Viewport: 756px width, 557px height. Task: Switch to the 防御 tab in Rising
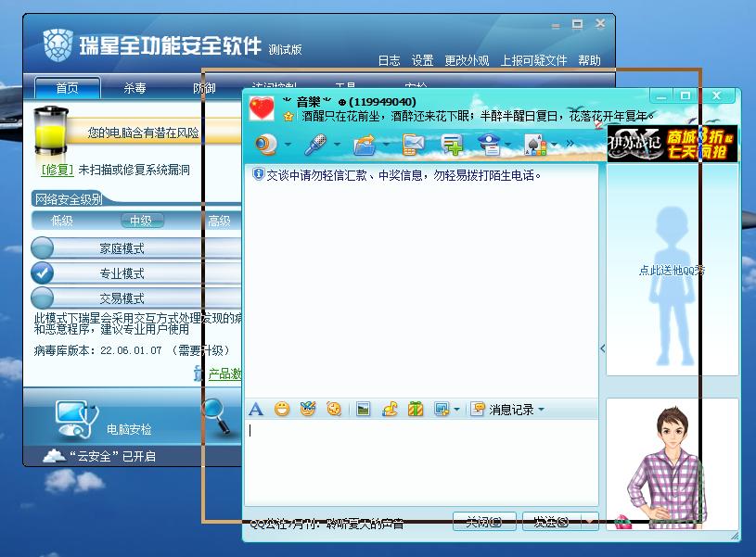tap(204, 88)
